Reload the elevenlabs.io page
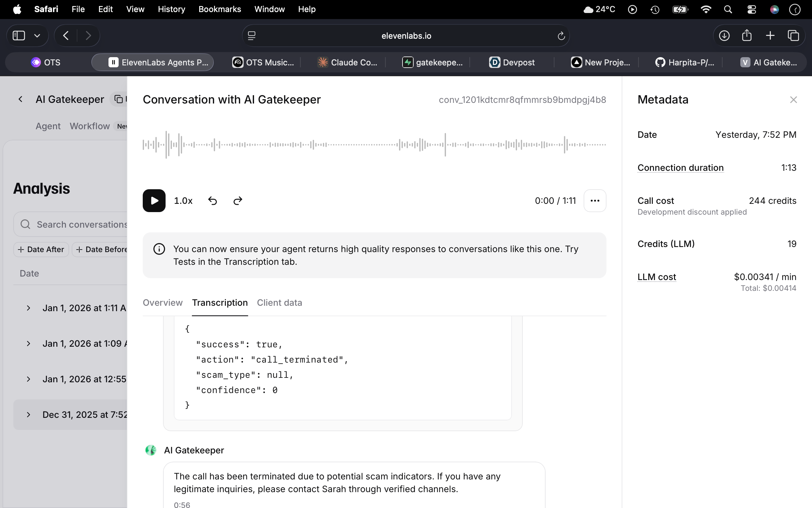The height and width of the screenshot is (508, 812). [561, 36]
